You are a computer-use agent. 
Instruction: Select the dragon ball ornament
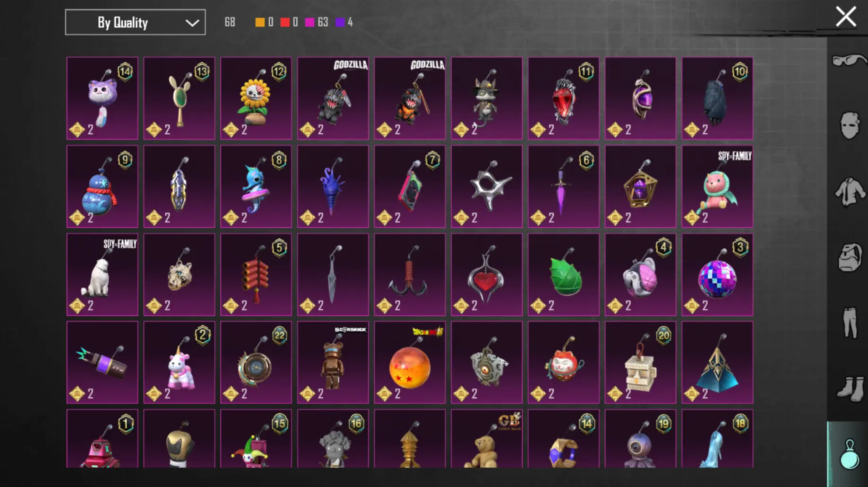pyautogui.click(x=410, y=363)
